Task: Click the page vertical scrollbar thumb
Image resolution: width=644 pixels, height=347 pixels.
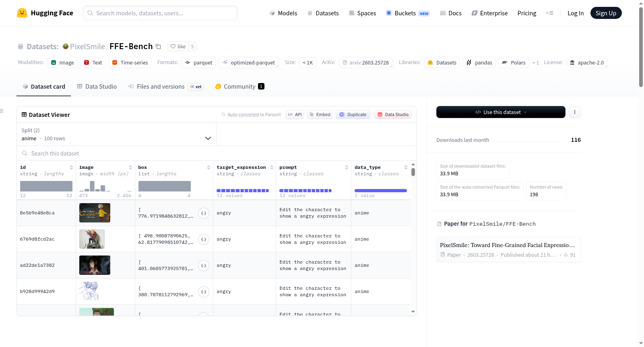Action: (641, 47)
